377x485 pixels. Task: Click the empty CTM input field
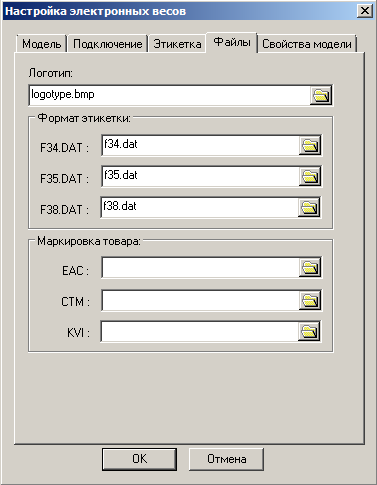click(x=200, y=300)
